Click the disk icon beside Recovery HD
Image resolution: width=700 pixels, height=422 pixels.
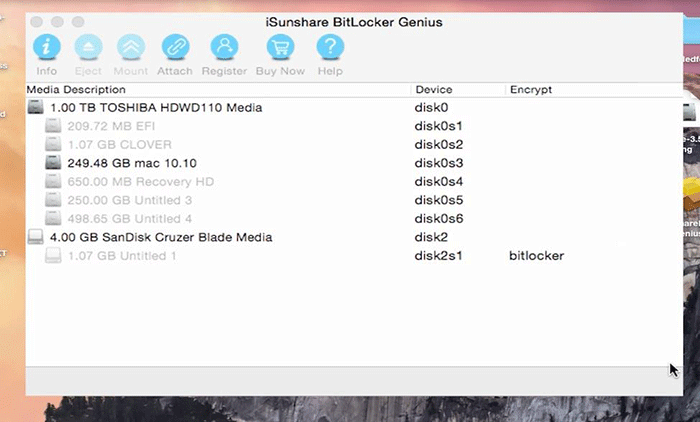pyautogui.click(x=53, y=181)
